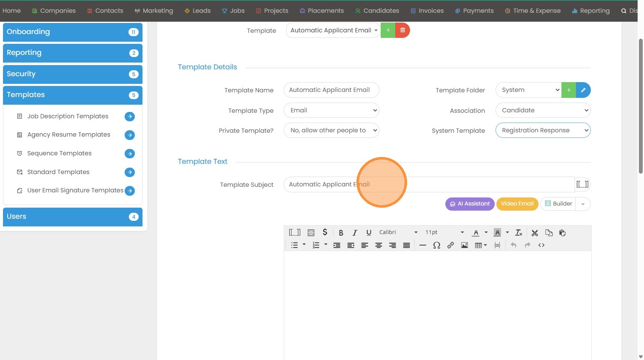Viewport: 644px width, 360px height.
Task: Add a new template with green plus
Action: [388, 30]
